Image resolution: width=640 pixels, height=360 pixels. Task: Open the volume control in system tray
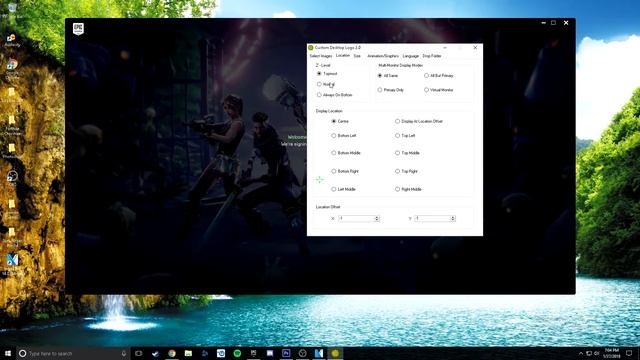tap(596, 353)
